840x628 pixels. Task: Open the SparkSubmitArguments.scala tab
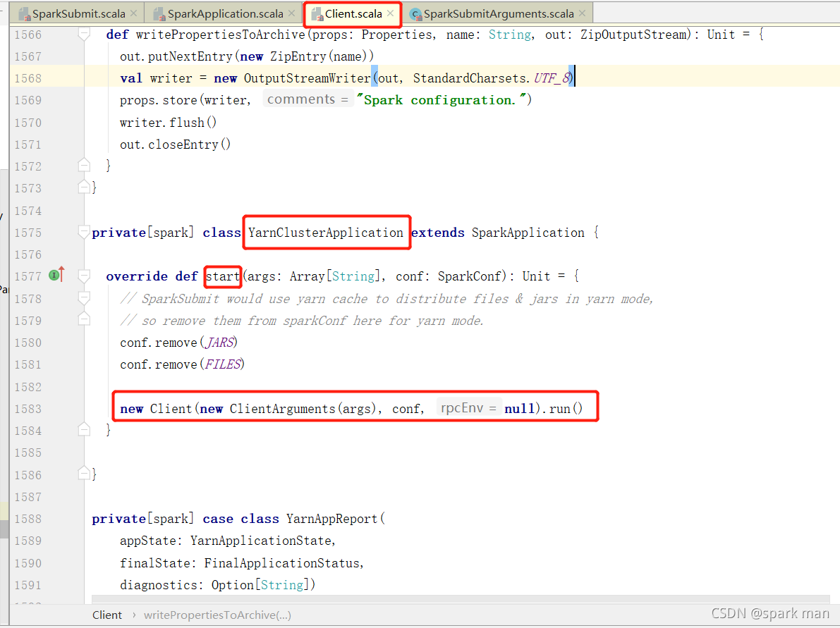coord(499,14)
